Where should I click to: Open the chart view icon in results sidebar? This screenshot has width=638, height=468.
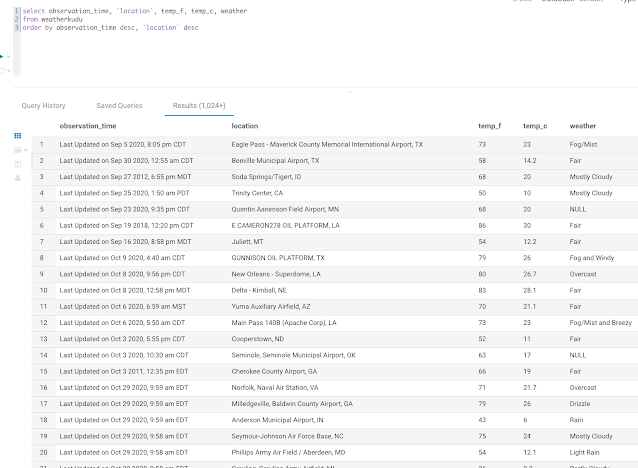coord(15,149)
